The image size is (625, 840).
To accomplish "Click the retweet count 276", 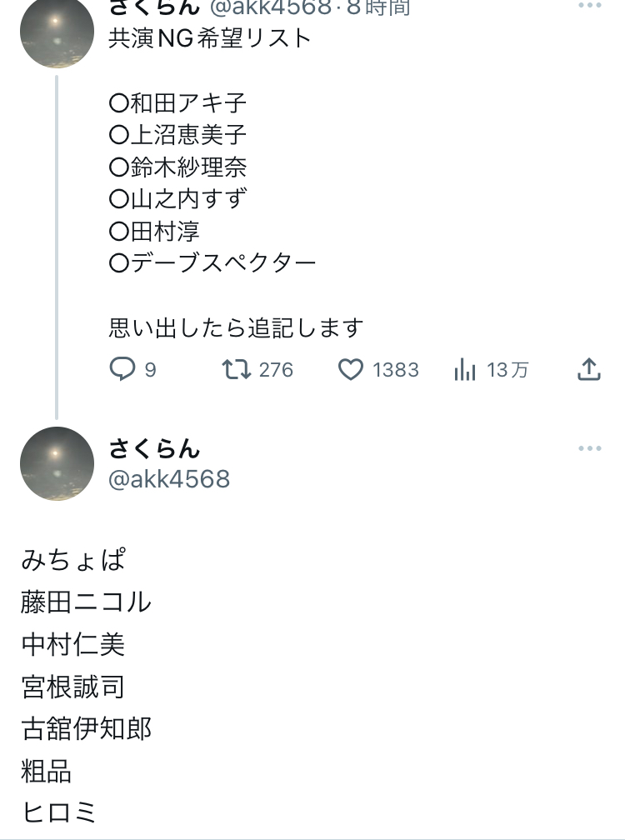I will (277, 370).
